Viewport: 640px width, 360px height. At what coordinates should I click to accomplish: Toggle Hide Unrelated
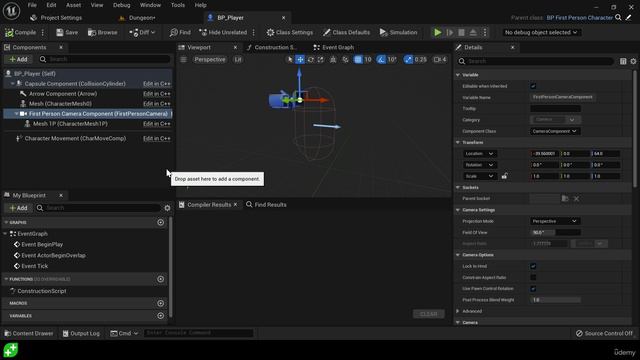(x=223, y=32)
